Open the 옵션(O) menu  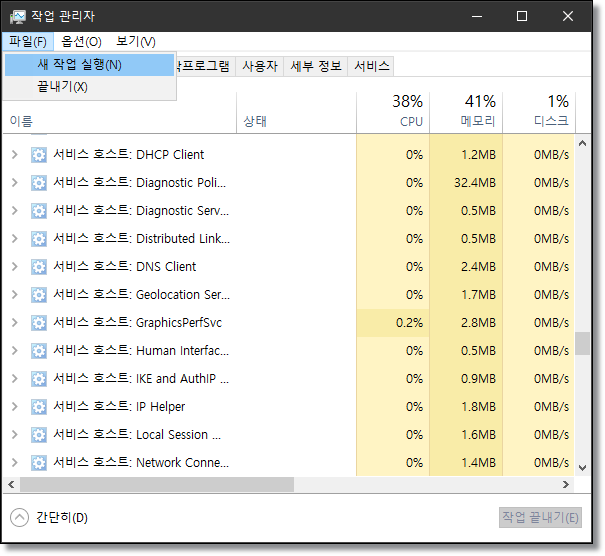click(81, 42)
